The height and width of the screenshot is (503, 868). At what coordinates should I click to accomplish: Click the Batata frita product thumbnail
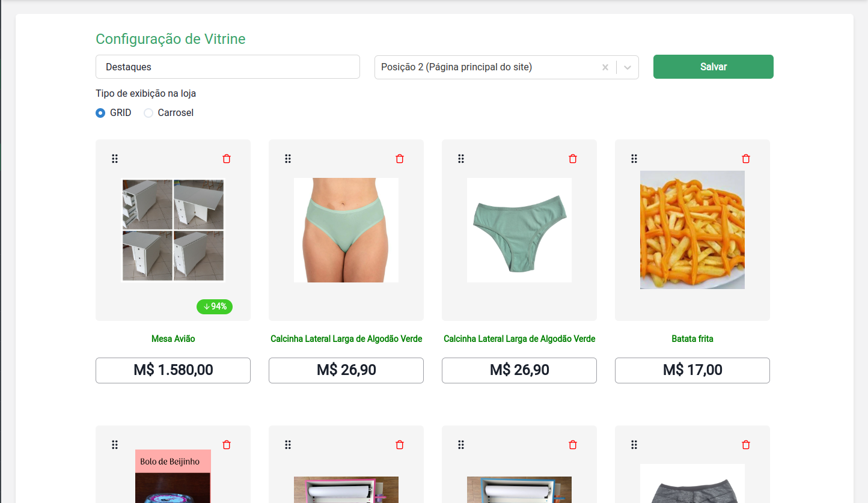click(x=692, y=230)
